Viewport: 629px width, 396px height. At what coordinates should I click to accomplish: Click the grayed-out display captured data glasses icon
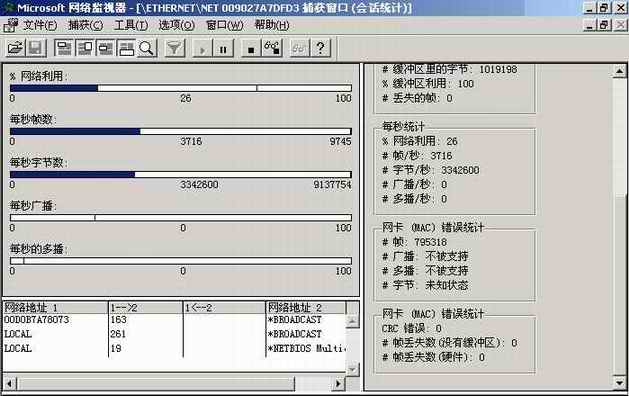coord(300,48)
